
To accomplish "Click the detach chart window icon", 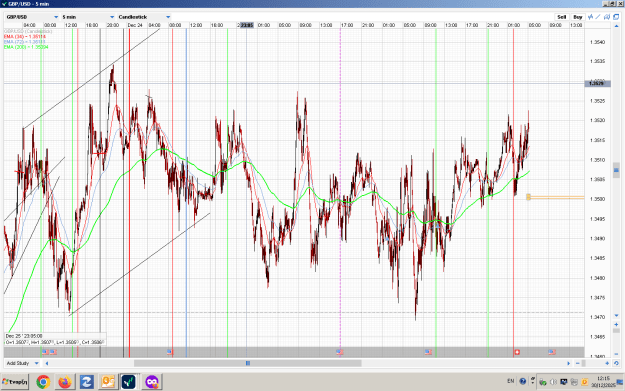I will tap(616, 17).
